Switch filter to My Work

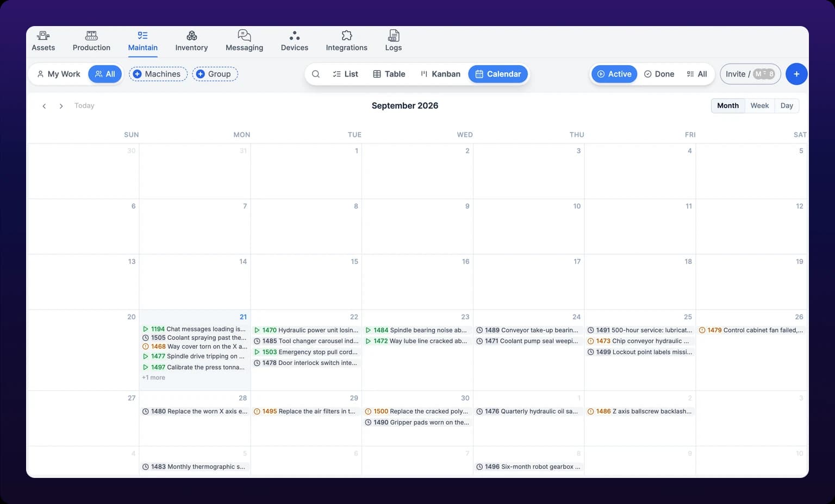click(58, 74)
